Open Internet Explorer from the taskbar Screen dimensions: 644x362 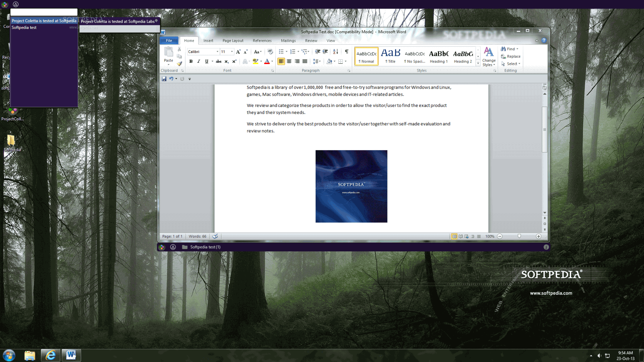(50, 355)
